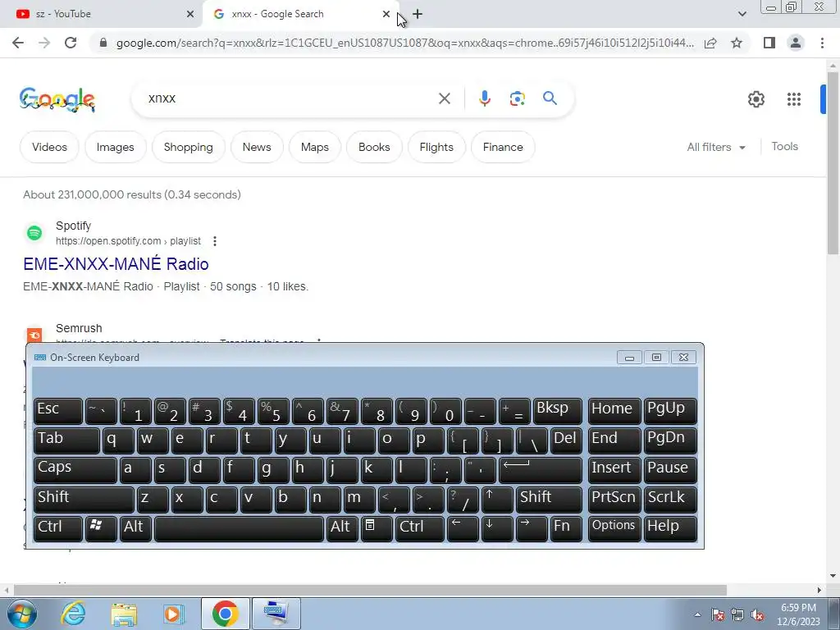
Task: Open more options for Spotify result
Action: pyautogui.click(x=215, y=241)
